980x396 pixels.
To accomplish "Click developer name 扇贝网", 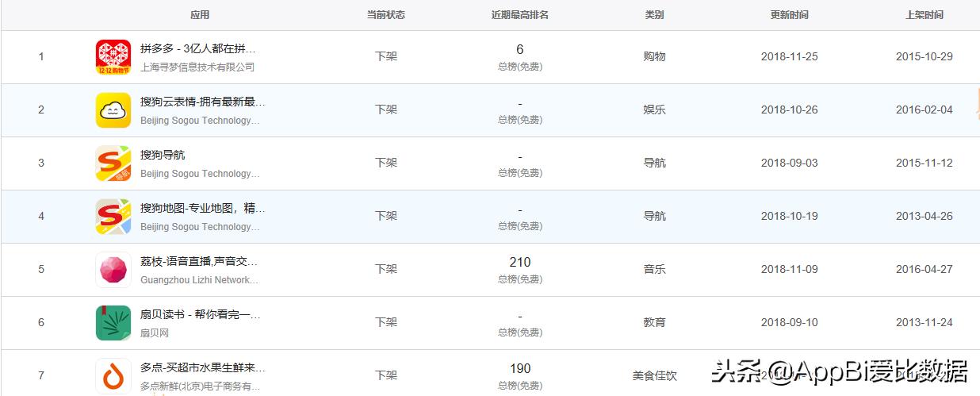I will (155, 333).
